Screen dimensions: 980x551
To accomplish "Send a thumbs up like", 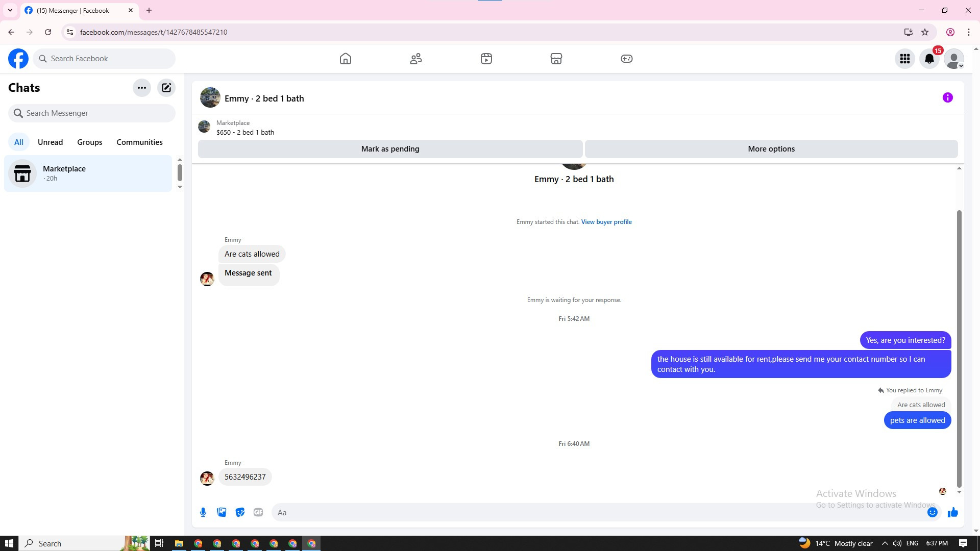I will [x=952, y=512].
